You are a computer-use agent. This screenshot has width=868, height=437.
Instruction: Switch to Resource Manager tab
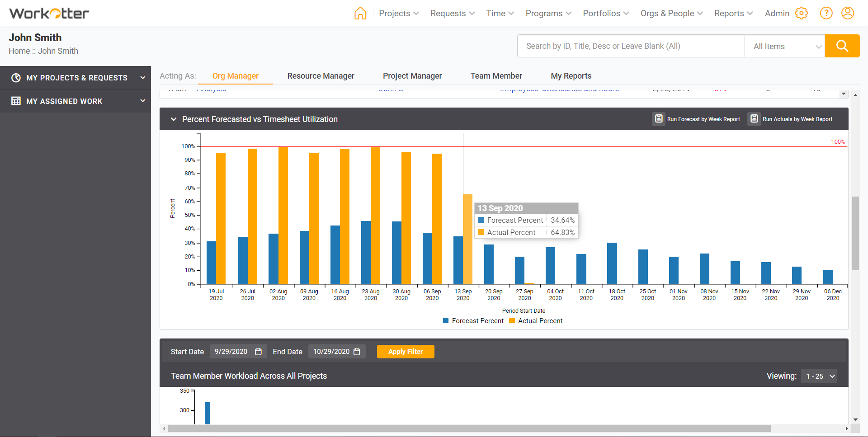(x=321, y=76)
